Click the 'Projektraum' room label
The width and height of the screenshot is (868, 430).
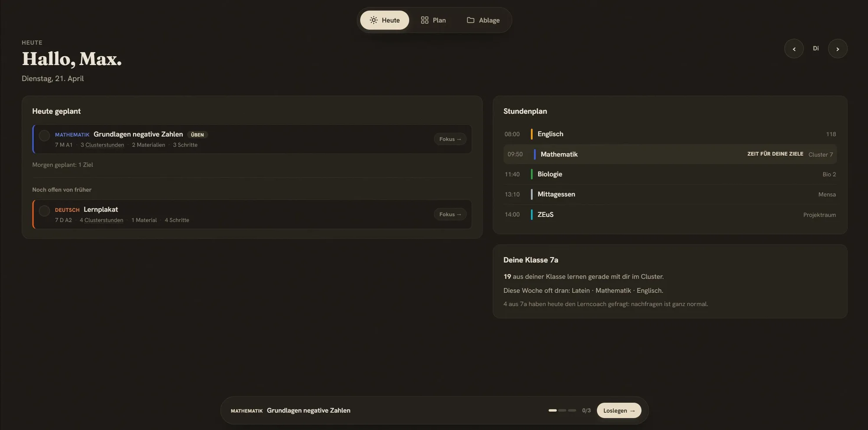(x=819, y=215)
